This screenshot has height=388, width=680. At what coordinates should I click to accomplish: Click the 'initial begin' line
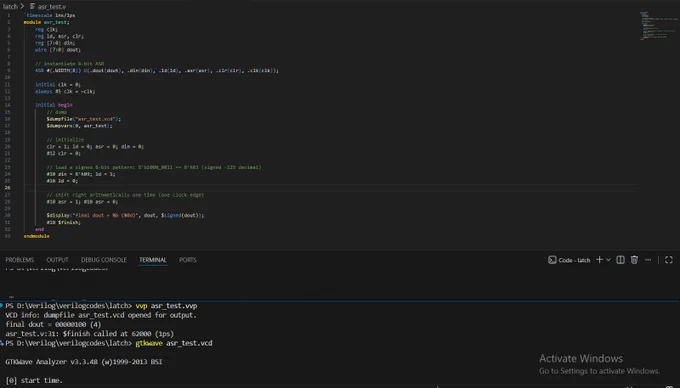click(54, 105)
